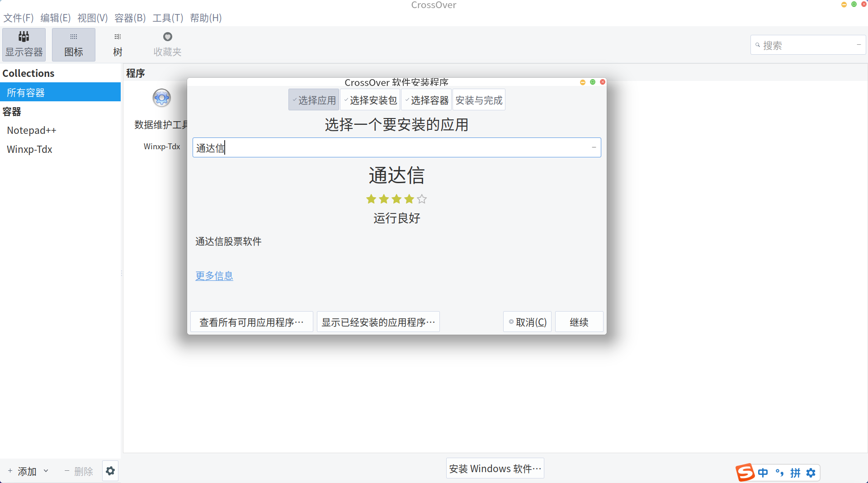
Task: Click the Sogou input method logo
Action: [x=745, y=473]
